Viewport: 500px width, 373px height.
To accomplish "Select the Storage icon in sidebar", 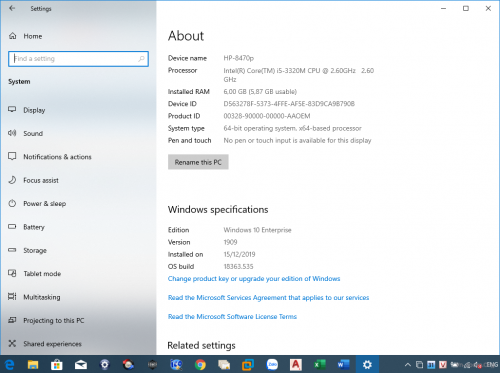I will coord(12,250).
